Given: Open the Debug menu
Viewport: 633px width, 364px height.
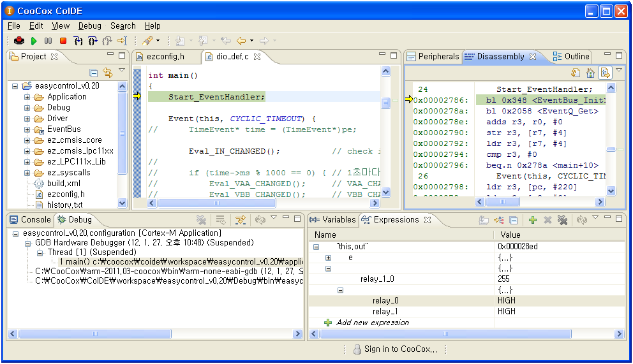Looking at the screenshot, I should 89,25.
